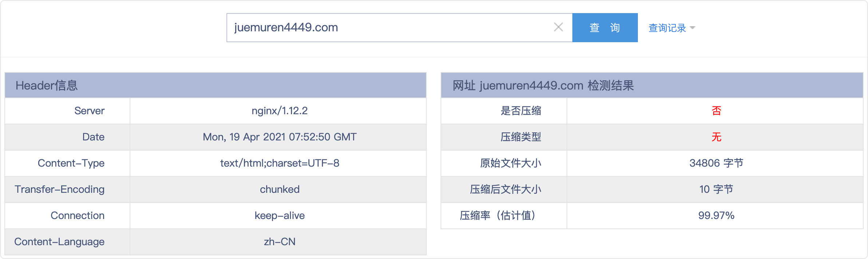Click the Content-Type value text/html;charset=UTF-8
This screenshot has height=259, width=868.
279,163
